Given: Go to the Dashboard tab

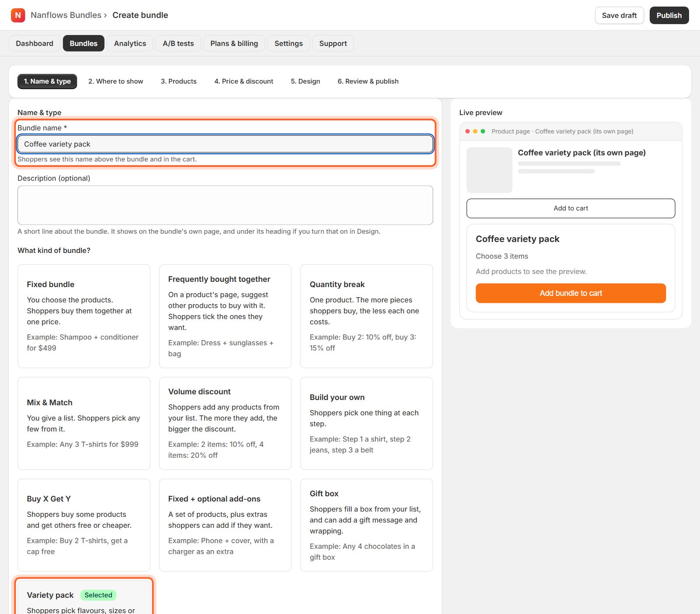Looking at the screenshot, I should pos(35,43).
